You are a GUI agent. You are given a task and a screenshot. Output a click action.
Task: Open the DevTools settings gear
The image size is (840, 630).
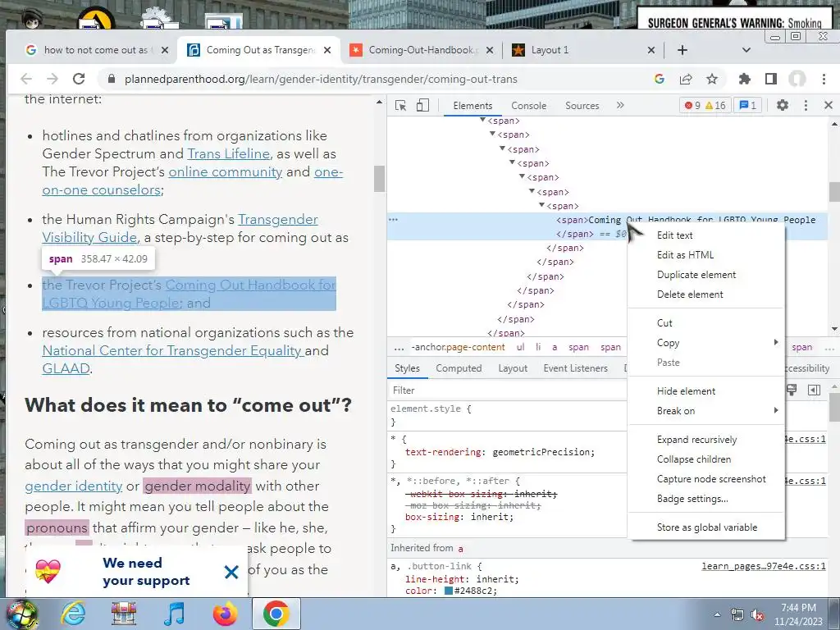click(782, 106)
